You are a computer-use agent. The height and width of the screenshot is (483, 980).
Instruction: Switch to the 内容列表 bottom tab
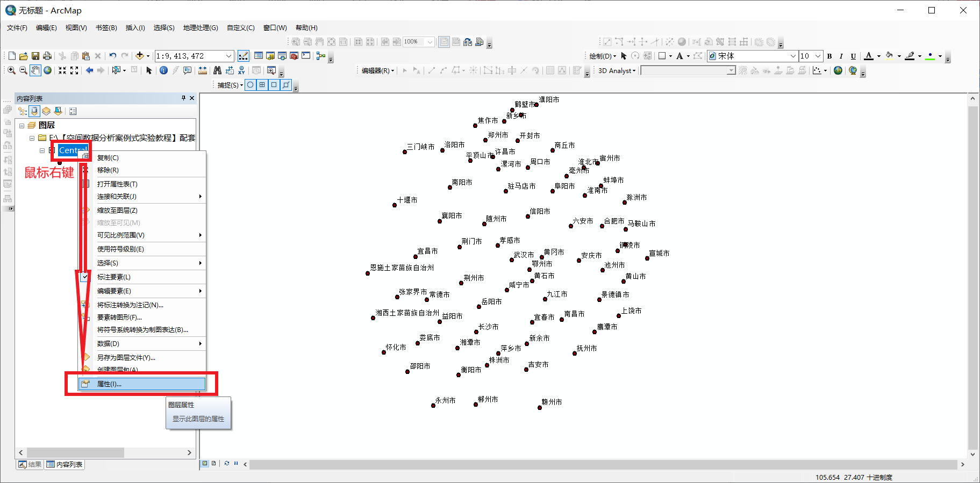[65, 465]
